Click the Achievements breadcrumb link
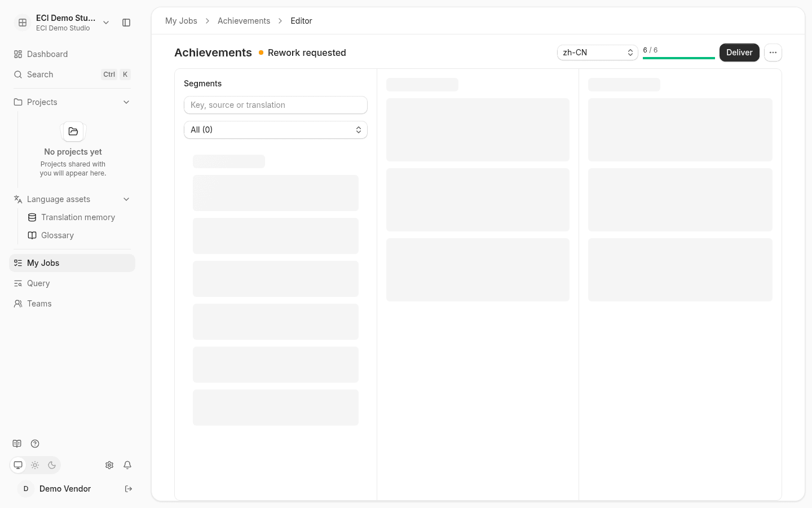 tap(244, 21)
